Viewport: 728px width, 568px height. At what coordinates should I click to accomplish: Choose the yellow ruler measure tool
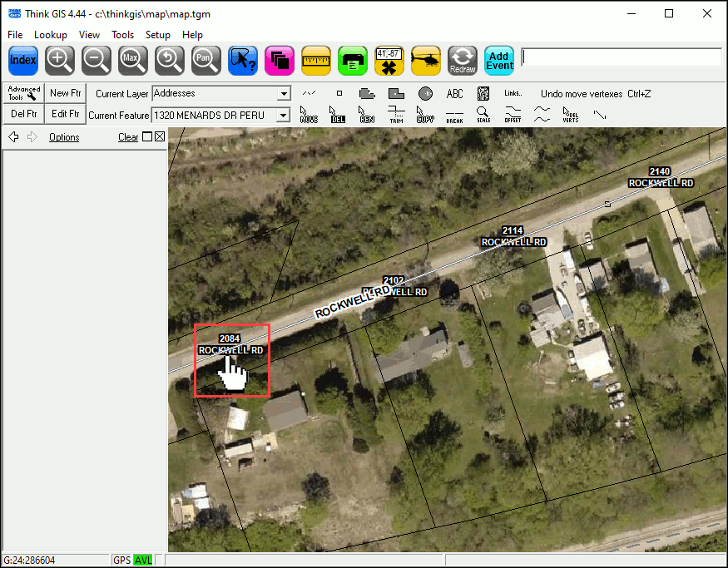(316, 60)
